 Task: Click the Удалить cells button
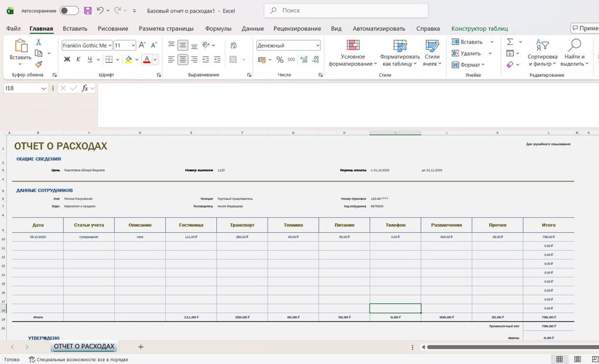(467, 53)
